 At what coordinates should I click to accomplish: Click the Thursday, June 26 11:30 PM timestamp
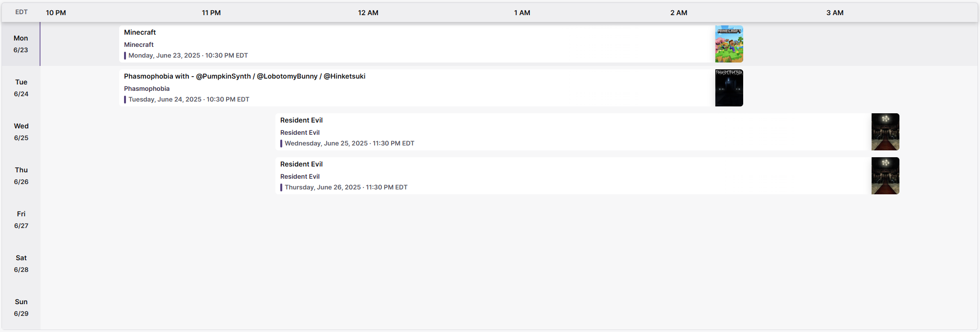click(346, 187)
